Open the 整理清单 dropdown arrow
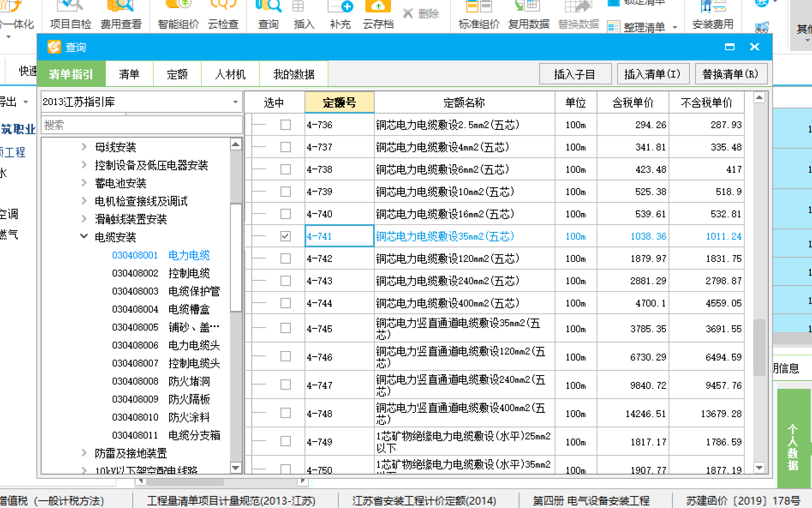Screen dimensions: 812x508 [675, 27]
